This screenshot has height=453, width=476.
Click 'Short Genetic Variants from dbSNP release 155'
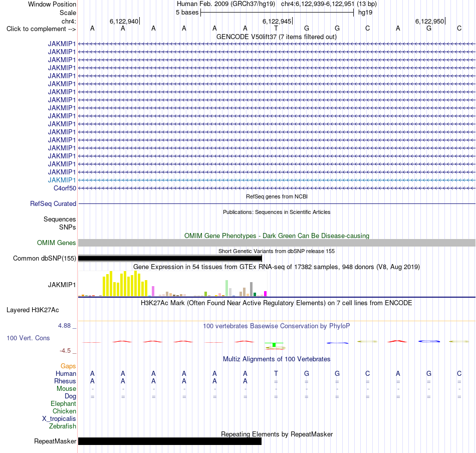[x=277, y=251]
